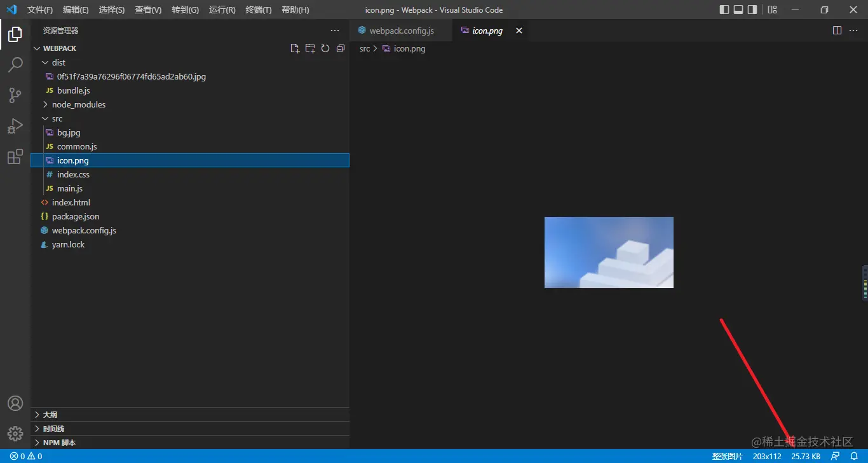Image resolution: width=868 pixels, height=463 pixels.
Task: Open the Explorer view in activity bar
Action: [x=15, y=34]
